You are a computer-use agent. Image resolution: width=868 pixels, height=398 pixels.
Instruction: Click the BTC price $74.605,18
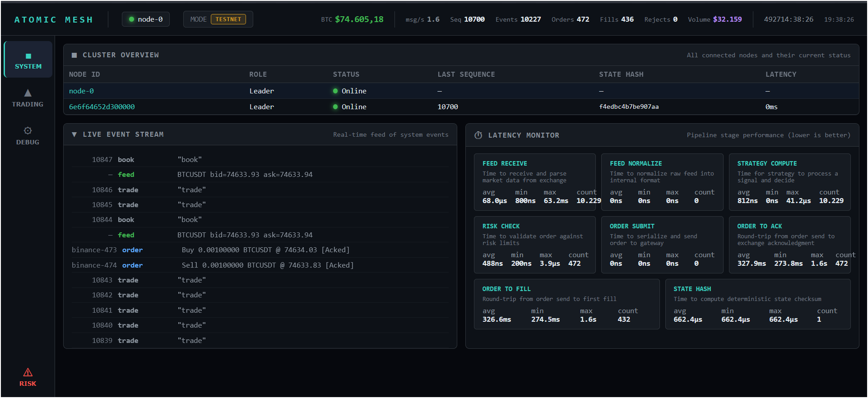click(x=359, y=19)
